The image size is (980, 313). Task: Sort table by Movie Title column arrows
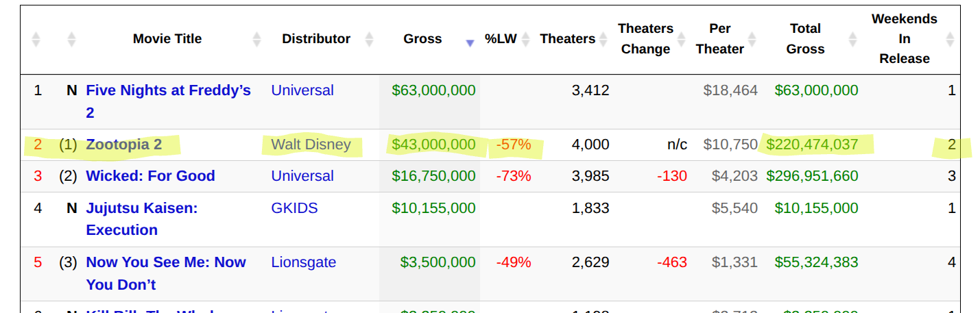tap(256, 39)
